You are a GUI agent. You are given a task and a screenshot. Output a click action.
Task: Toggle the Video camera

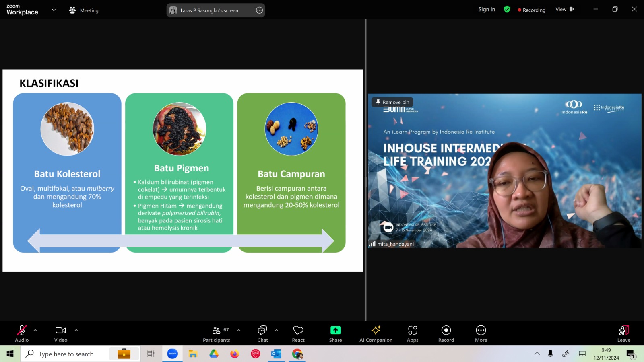[61, 334]
